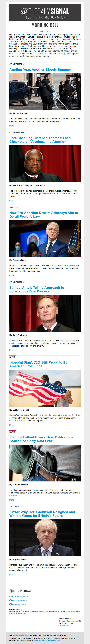The image size is (90, 644).
Task: Open California Concealed Carry Data Leak headline
Action: (41, 439)
